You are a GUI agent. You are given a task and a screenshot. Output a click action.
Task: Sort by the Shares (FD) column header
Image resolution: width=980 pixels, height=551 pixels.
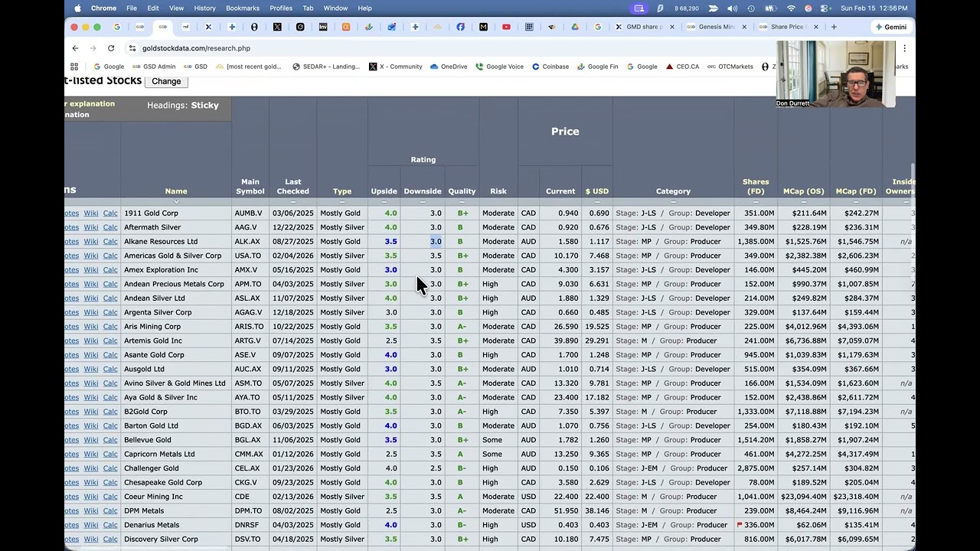(756, 187)
